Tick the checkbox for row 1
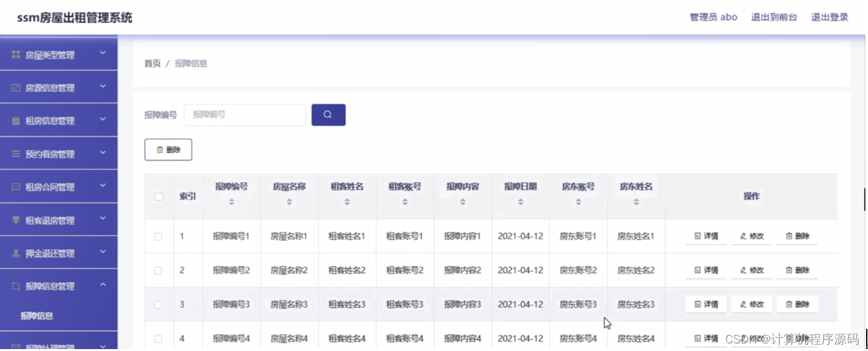Viewport: 868px width, 351px height. coord(158,237)
